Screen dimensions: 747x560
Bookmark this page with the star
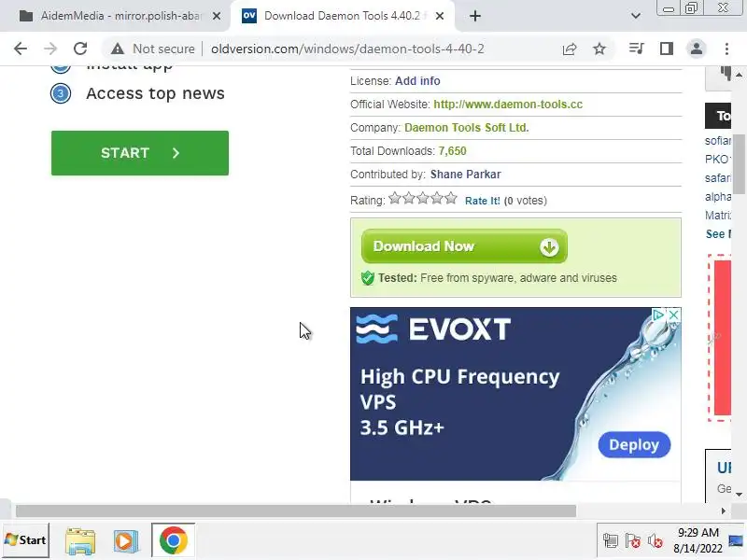pos(599,49)
